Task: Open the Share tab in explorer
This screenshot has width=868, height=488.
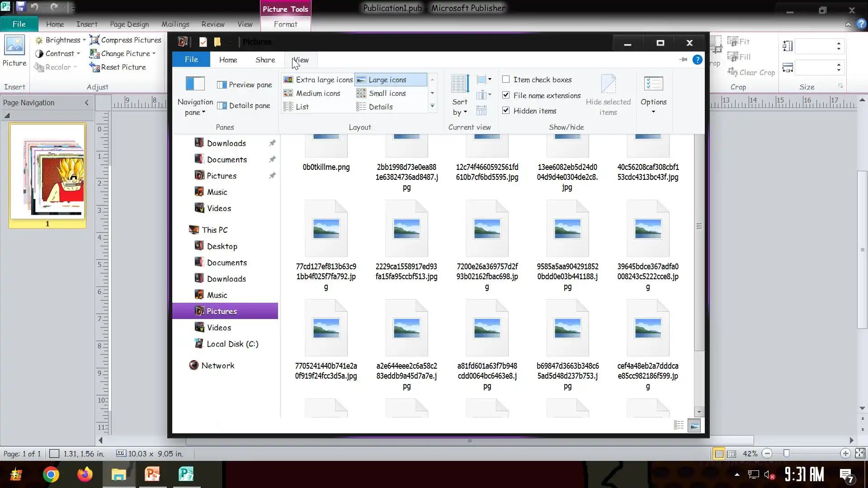Action: pyautogui.click(x=265, y=60)
